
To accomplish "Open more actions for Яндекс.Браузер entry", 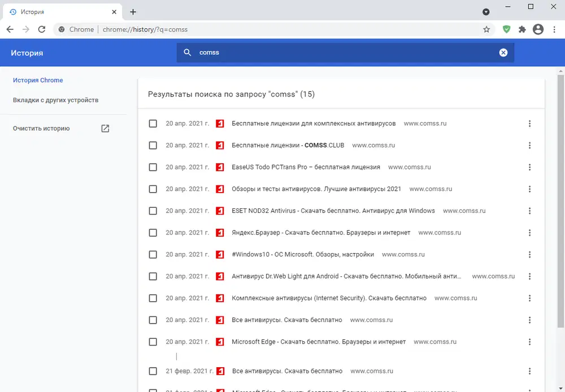I will 529,233.
